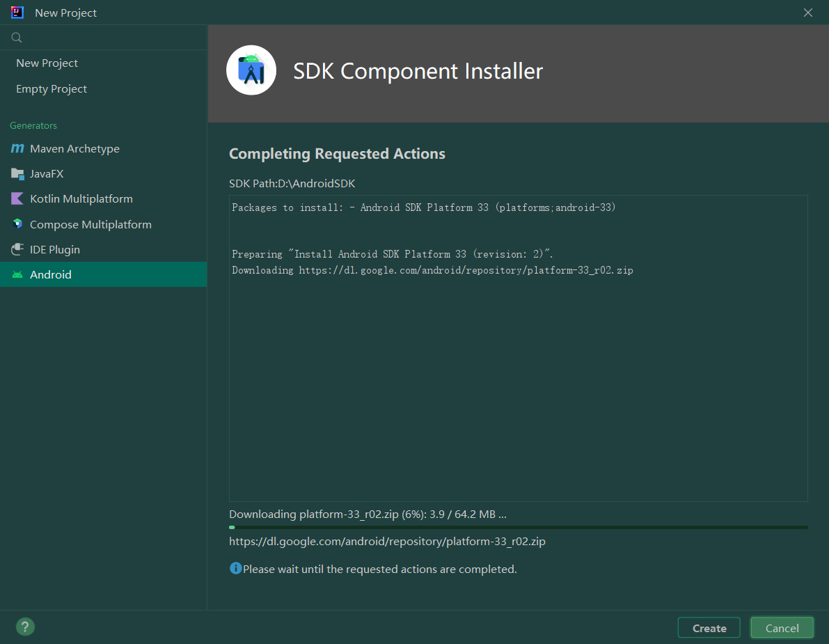Screen dimensions: 829x644
Task: Click the Android robot icon in sidebar
Action: click(x=17, y=274)
